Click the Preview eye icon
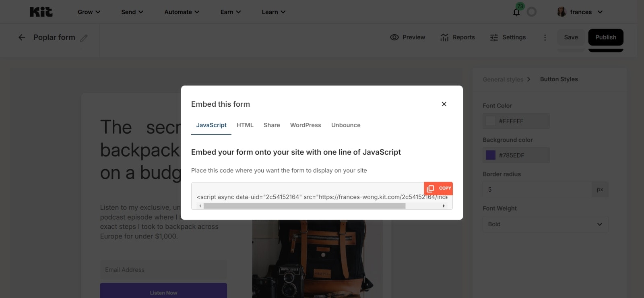644x298 pixels. coord(394,37)
